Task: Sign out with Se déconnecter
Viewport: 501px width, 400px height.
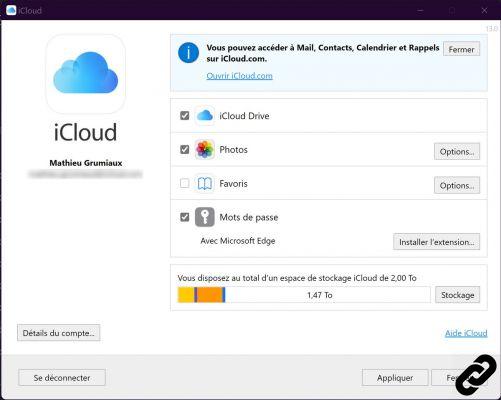Action: tap(62, 378)
